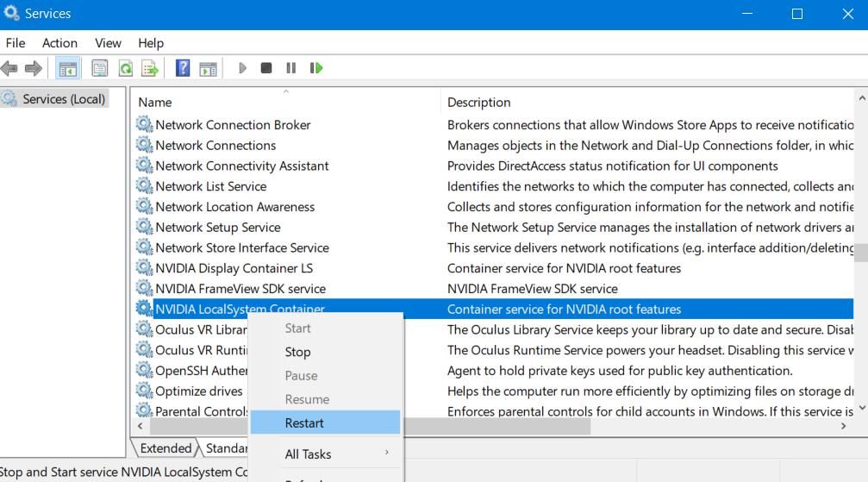
Task: Sort by the Description column header
Action: [647, 103]
